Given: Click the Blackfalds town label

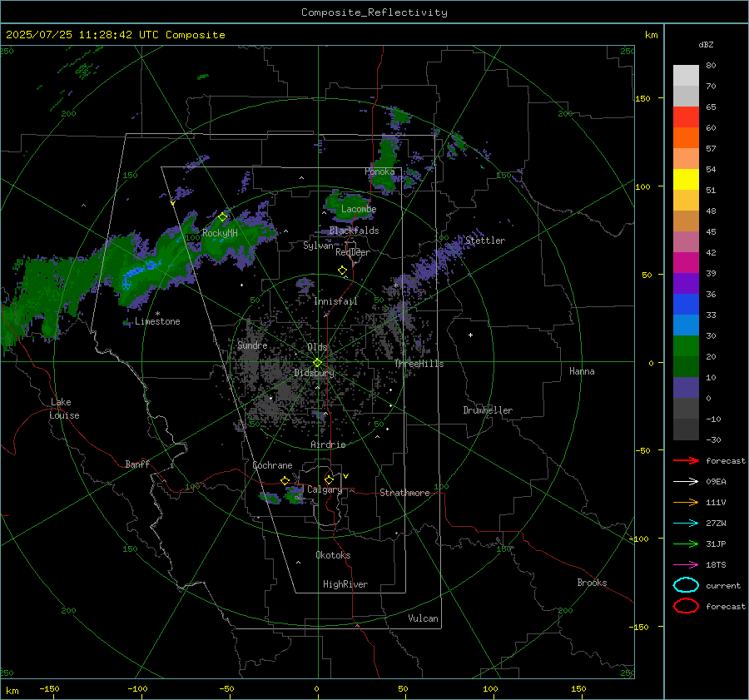Looking at the screenshot, I should [354, 231].
